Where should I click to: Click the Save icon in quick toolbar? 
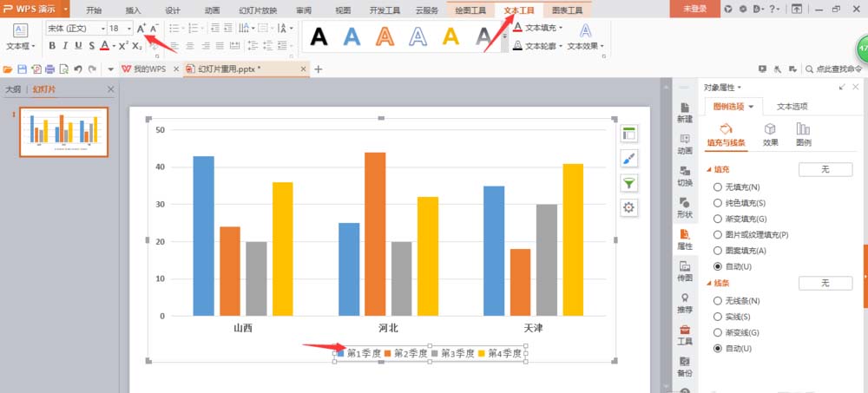[23, 69]
